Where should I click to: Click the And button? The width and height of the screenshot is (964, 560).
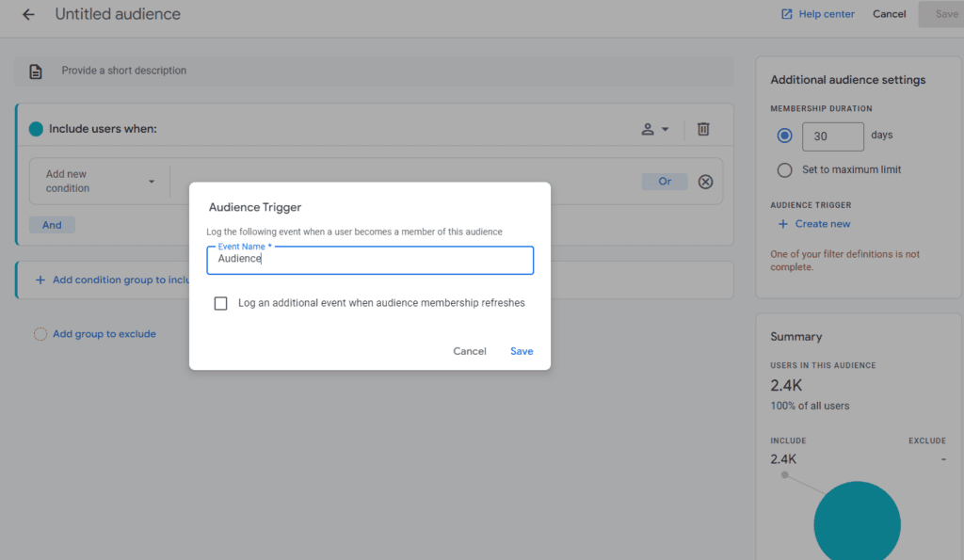pyautogui.click(x=52, y=225)
